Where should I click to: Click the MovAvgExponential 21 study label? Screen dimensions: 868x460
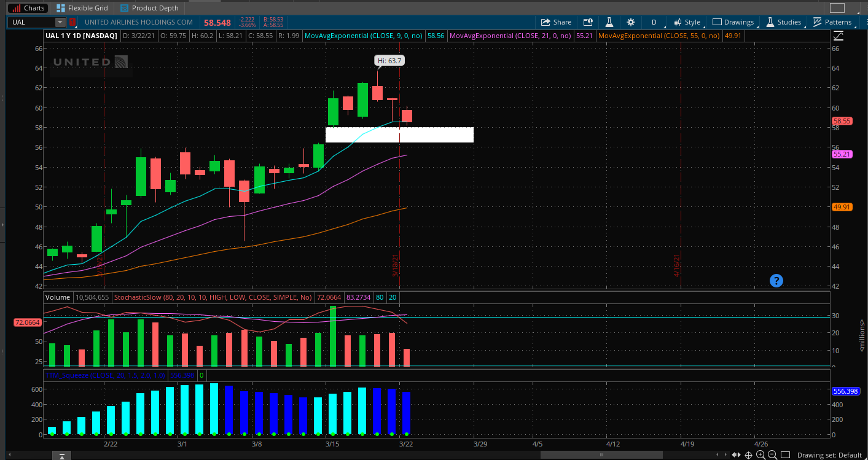pos(511,36)
